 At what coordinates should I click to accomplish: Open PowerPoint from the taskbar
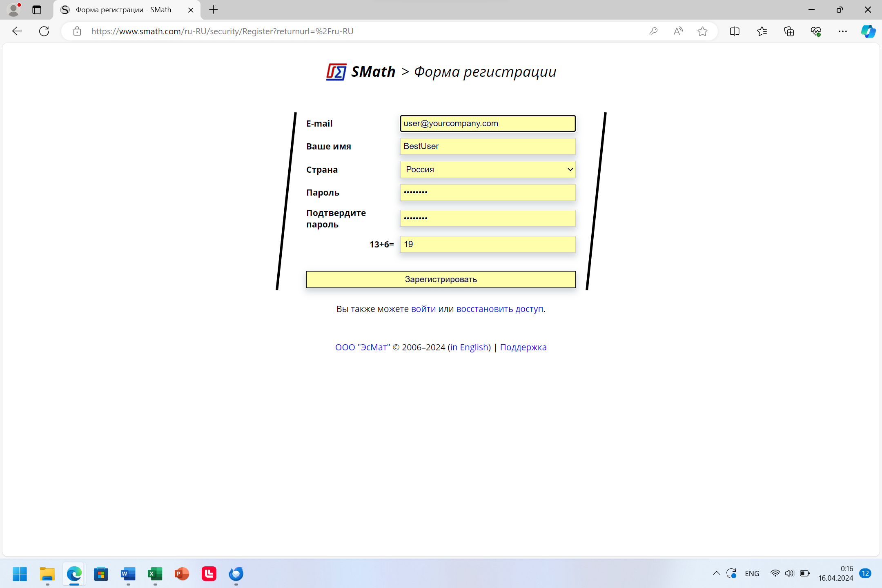(182, 574)
